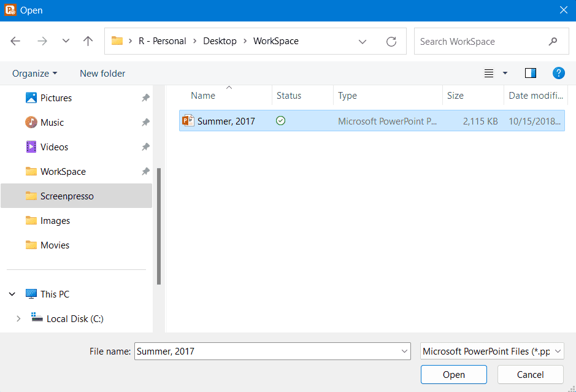Open Images folder in sidebar
Screen dimensions: 576x392
(x=55, y=220)
